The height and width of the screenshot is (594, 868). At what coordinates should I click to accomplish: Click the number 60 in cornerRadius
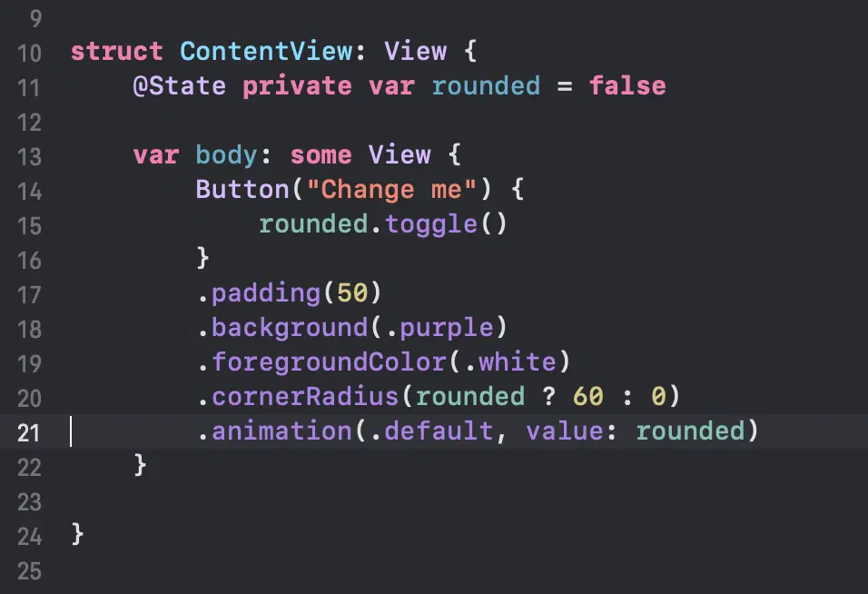[x=587, y=397]
